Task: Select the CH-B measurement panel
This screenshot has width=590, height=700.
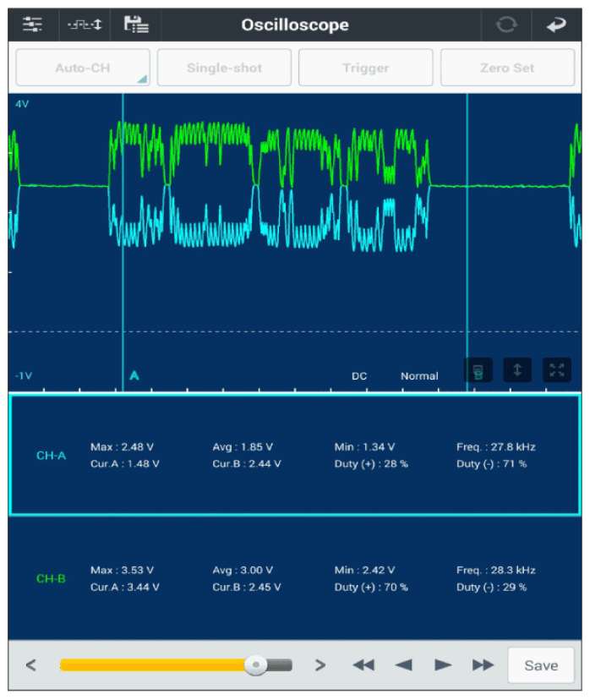Action: pos(294,578)
